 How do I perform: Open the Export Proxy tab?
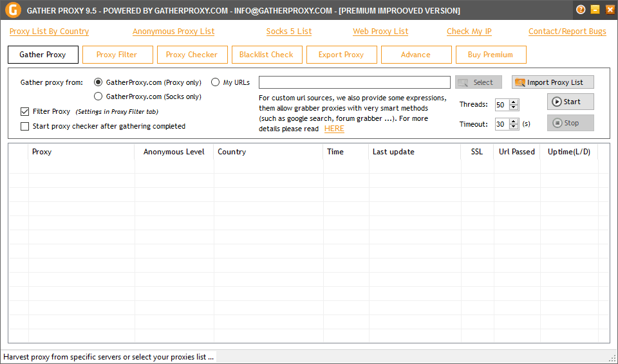tap(341, 55)
